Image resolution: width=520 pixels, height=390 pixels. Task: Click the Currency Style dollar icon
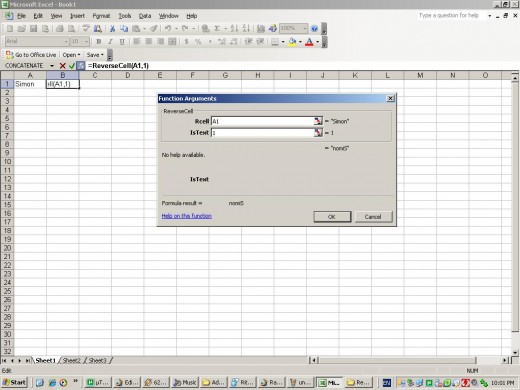point(186,42)
